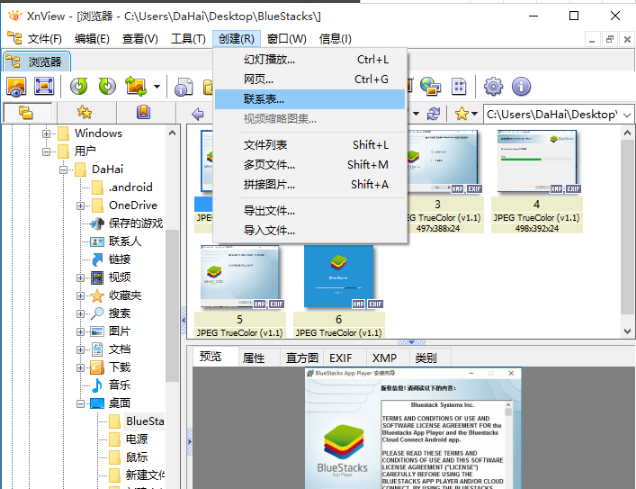Select the 下载 folder in tree
This screenshot has height=489, width=636.
point(119,367)
